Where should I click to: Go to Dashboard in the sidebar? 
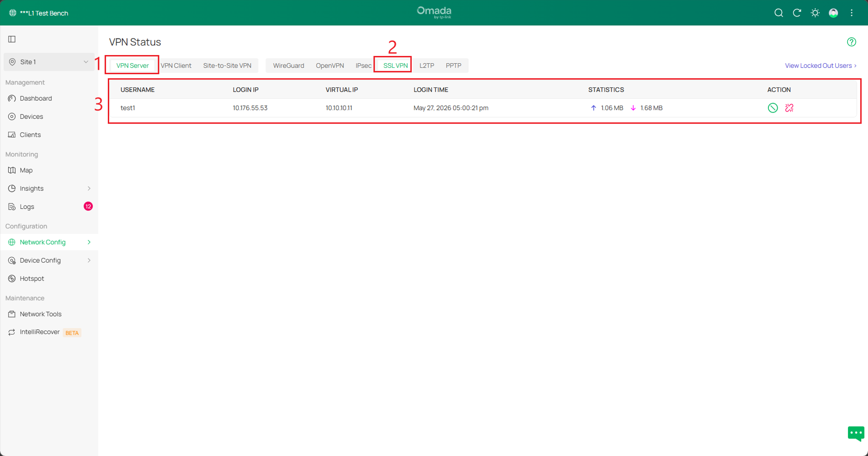36,98
